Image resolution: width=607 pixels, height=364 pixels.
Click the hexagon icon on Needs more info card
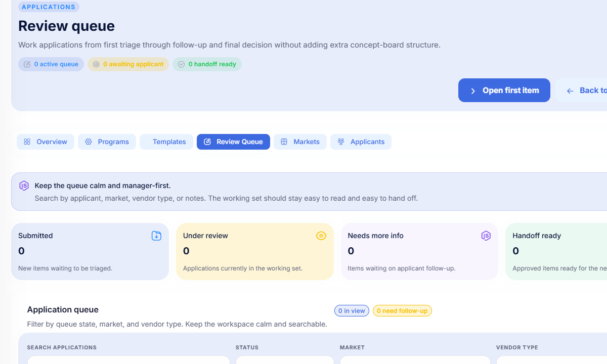(486, 236)
